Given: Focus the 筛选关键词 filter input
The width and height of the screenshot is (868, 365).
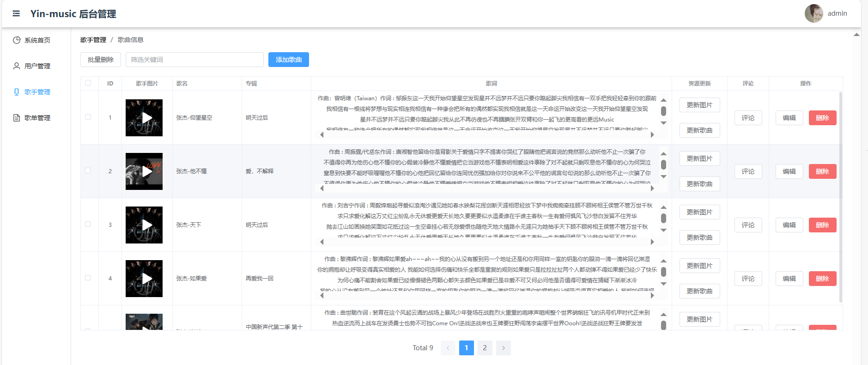Looking at the screenshot, I should point(194,60).
